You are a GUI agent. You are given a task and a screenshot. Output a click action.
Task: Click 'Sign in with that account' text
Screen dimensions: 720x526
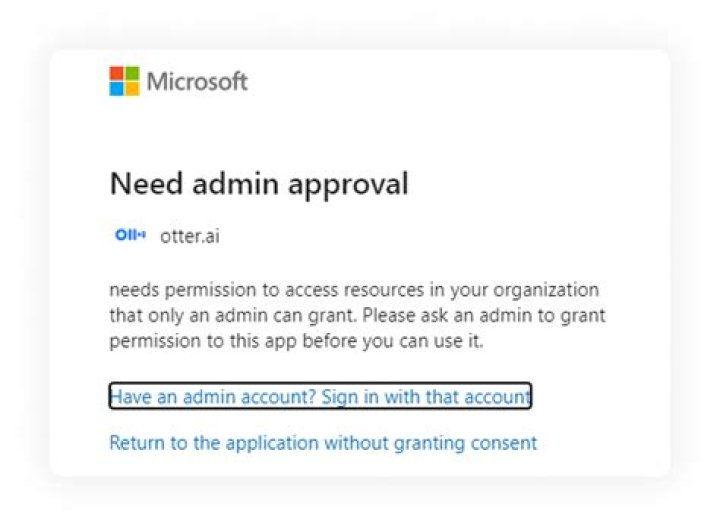(426, 397)
